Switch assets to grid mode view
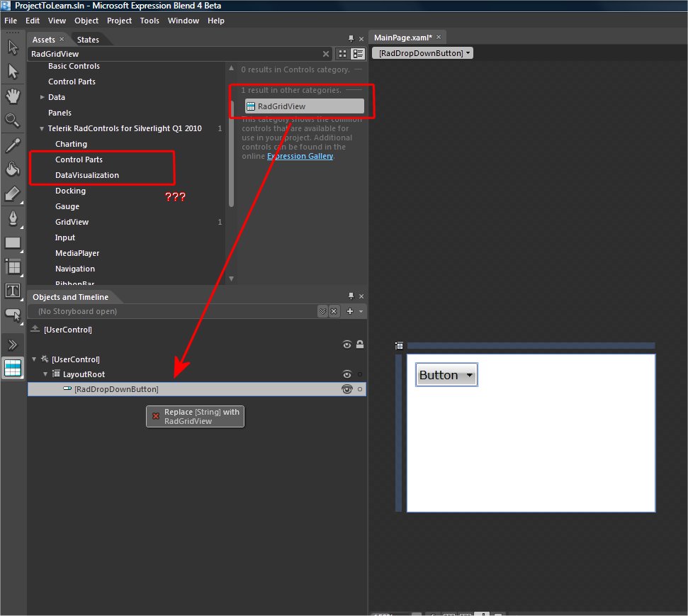This screenshot has height=616, width=688. (343, 54)
